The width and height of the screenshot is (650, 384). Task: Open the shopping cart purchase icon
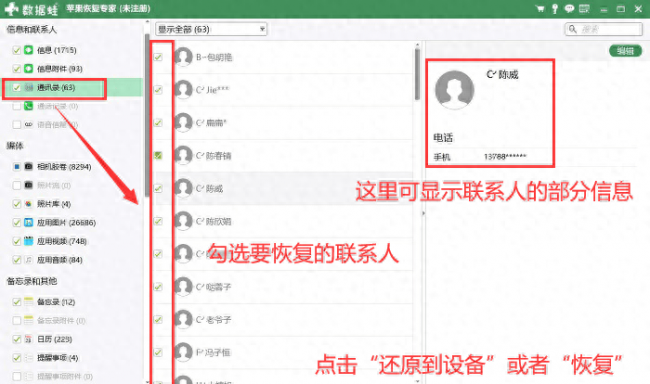[x=540, y=9]
